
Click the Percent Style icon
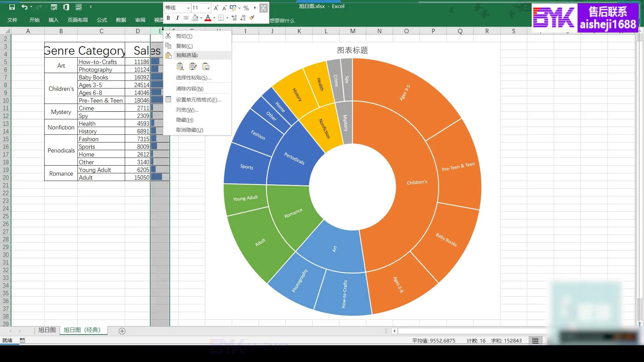(x=247, y=8)
